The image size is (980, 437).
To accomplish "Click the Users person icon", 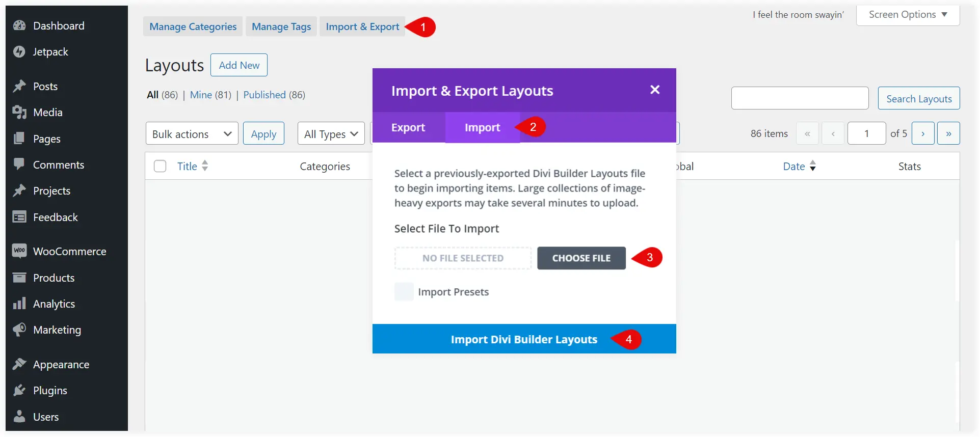I will (x=19, y=417).
